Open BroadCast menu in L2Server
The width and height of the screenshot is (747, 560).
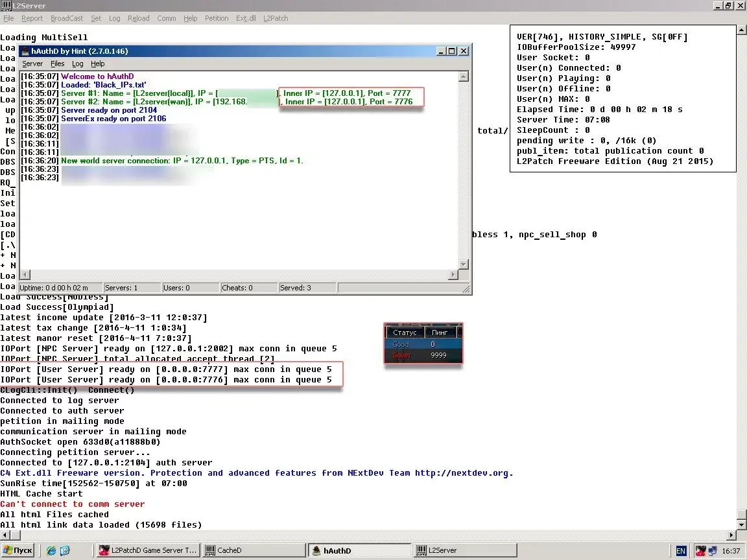click(67, 18)
